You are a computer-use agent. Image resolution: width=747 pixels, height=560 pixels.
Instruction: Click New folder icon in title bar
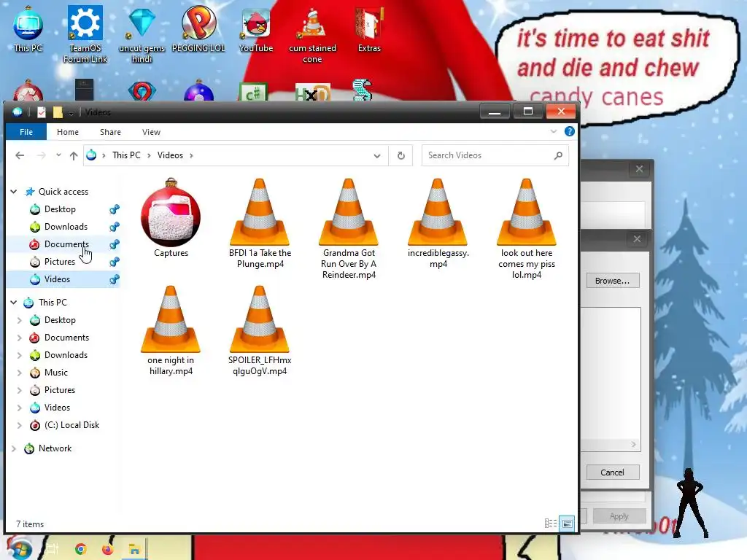tap(58, 112)
